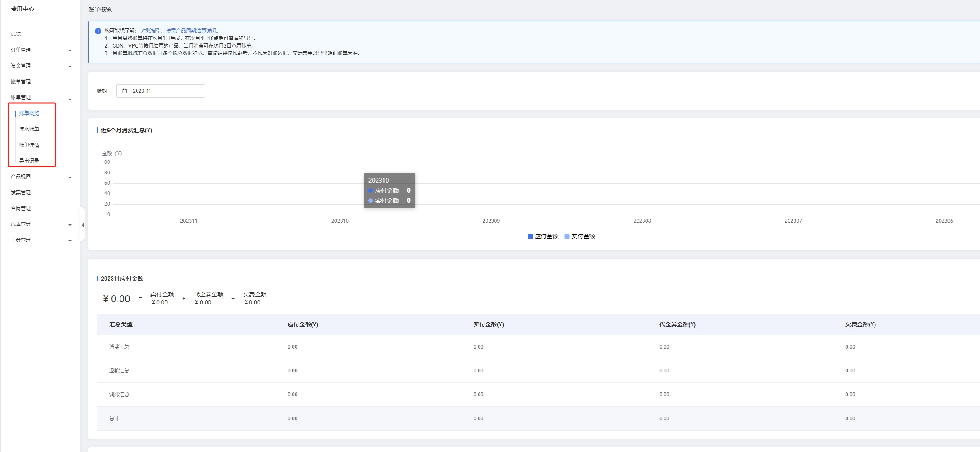Go to 总览 in sidebar
980x452 pixels.
(16, 34)
